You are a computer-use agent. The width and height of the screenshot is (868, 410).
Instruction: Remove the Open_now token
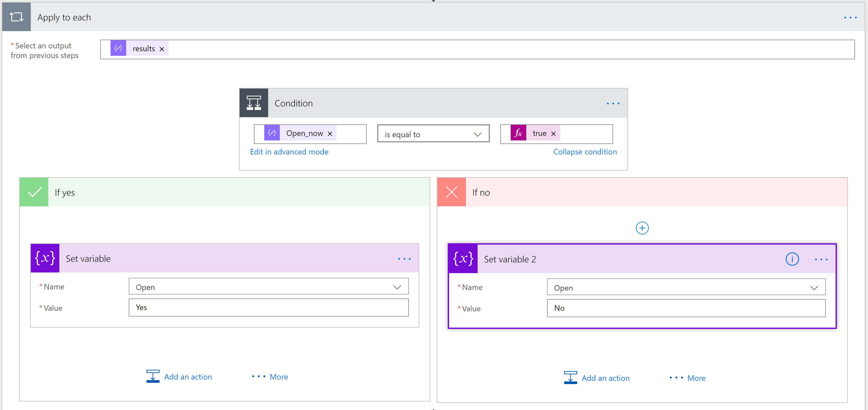[x=330, y=134]
